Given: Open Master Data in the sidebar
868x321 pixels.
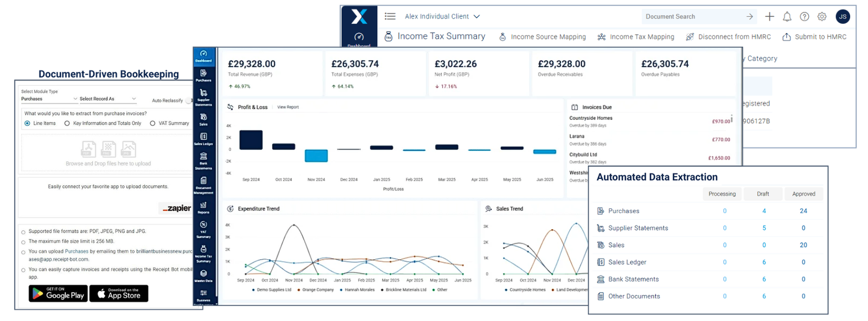Looking at the screenshot, I should click(x=203, y=276).
